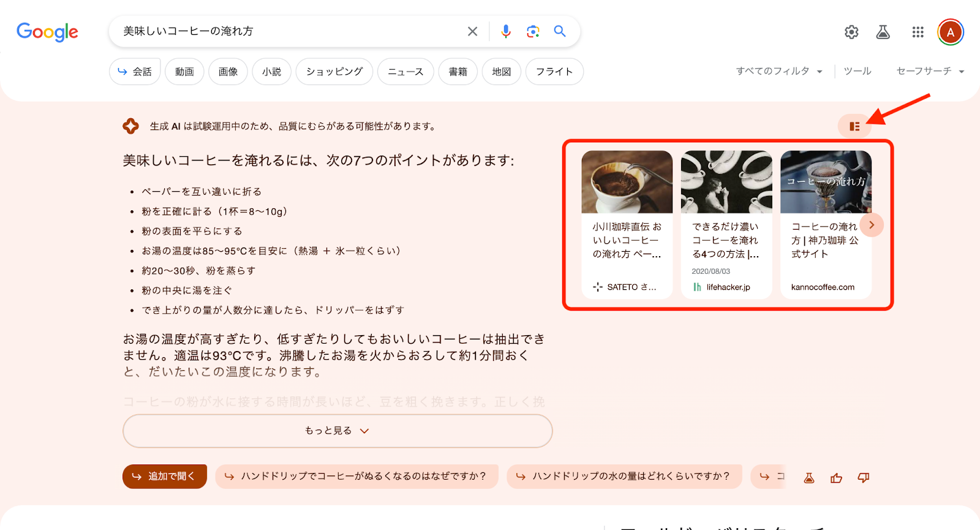This screenshot has height=530, width=980.
Task: Open the kannocoffee.com source card image
Action: point(826,182)
